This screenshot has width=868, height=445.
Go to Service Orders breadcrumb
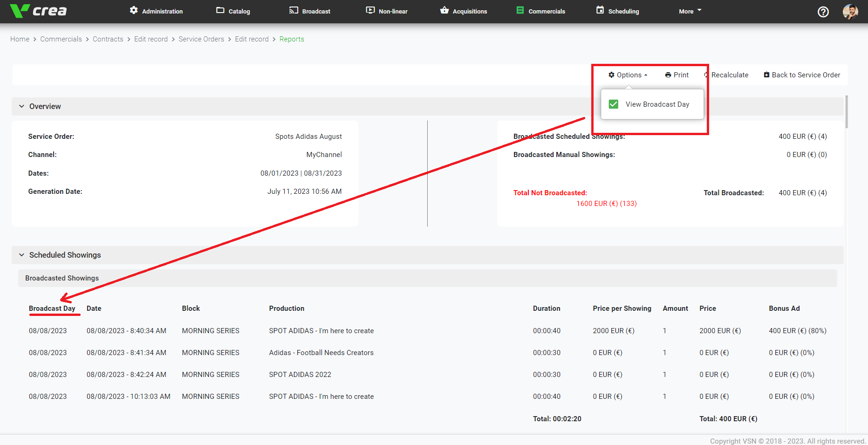[x=201, y=39]
